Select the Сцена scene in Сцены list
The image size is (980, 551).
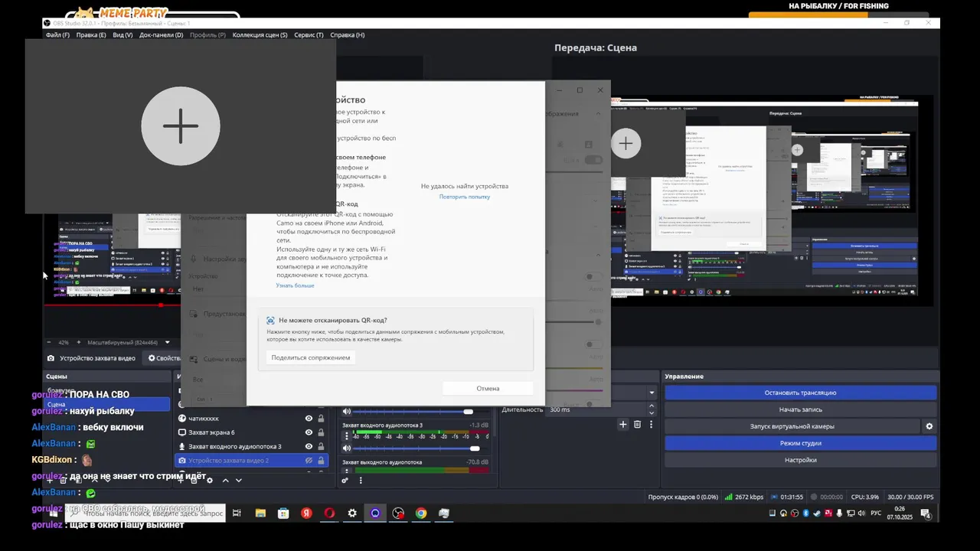[x=106, y=404]
